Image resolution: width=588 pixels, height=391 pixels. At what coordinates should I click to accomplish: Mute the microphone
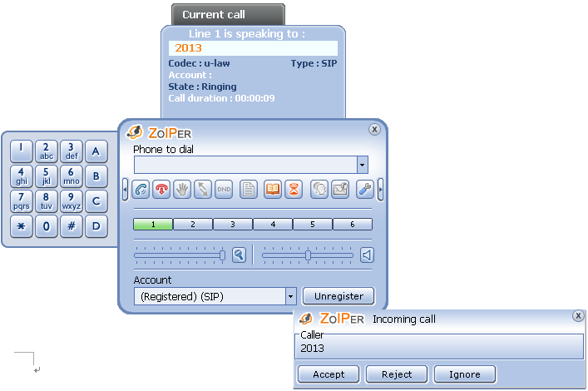pyautogui.click(x=239, y=255)
